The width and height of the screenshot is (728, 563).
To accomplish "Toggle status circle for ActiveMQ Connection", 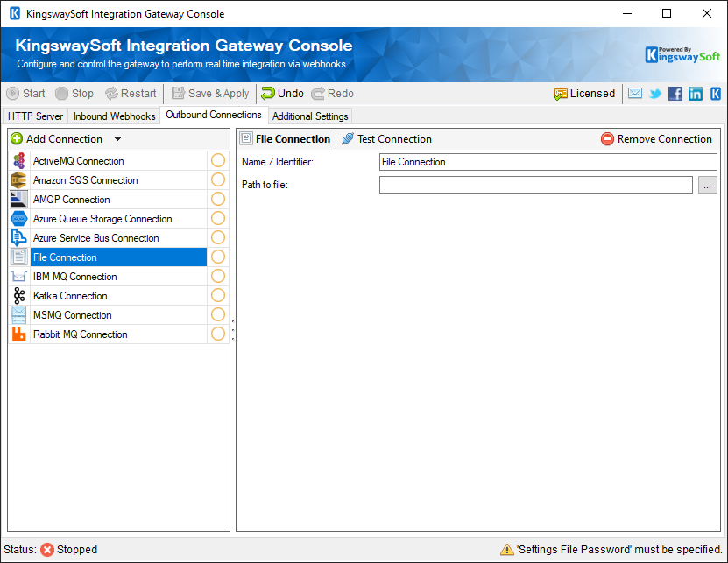I will [x=218, y=160].
